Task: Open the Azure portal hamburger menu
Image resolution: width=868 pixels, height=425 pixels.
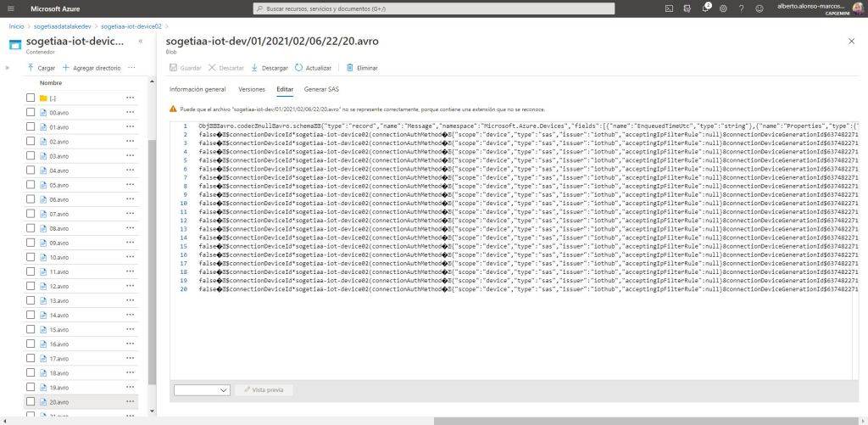Action: click(11, 8)
